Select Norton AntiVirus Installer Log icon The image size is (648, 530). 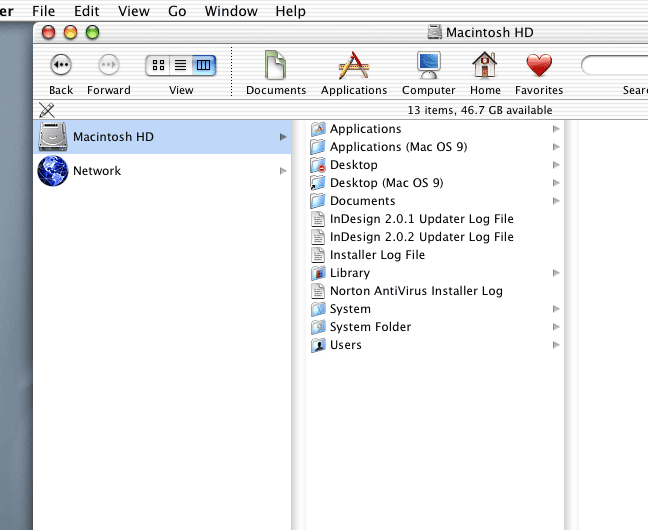[x=318, y=291]
